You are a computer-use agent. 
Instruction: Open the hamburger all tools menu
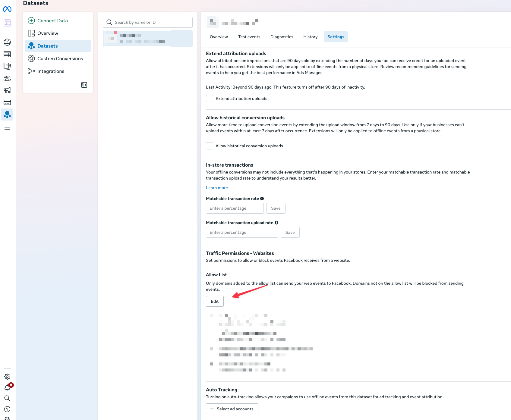click(7, 127)
